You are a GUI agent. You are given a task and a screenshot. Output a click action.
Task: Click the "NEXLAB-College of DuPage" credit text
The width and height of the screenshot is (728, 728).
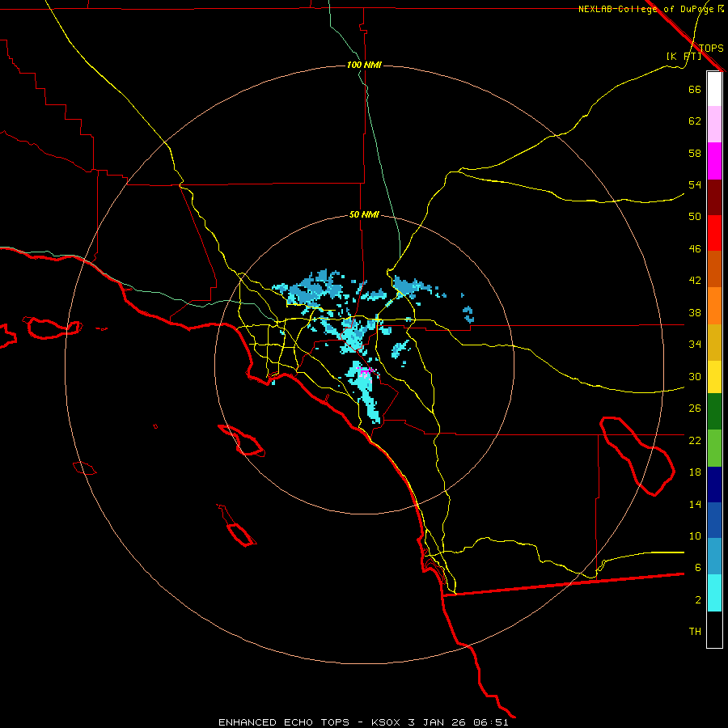tap(646, 9)
